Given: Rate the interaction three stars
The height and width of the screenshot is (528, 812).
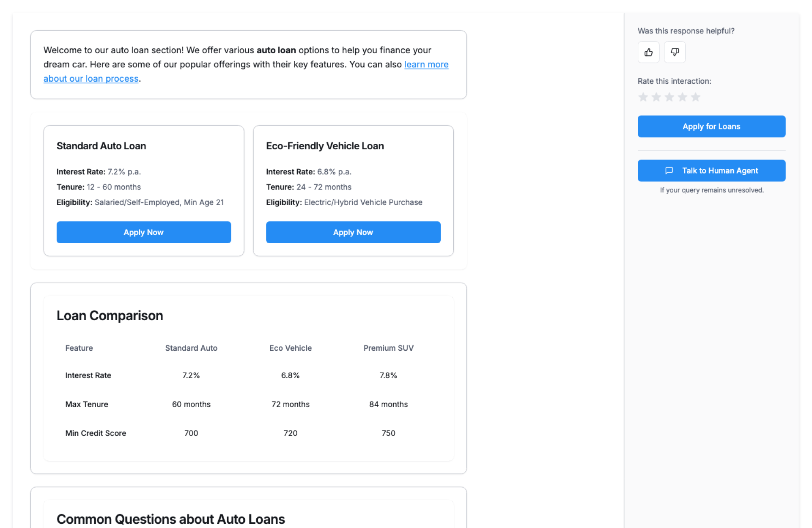Looking at the screenshot, I should coord(669,97).
